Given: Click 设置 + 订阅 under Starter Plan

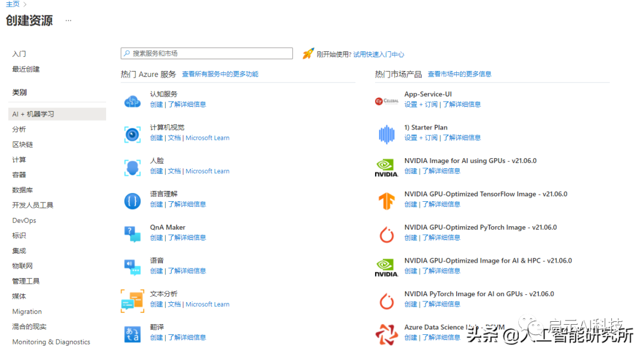Looking at the screenshot, I should pos(421,138).
